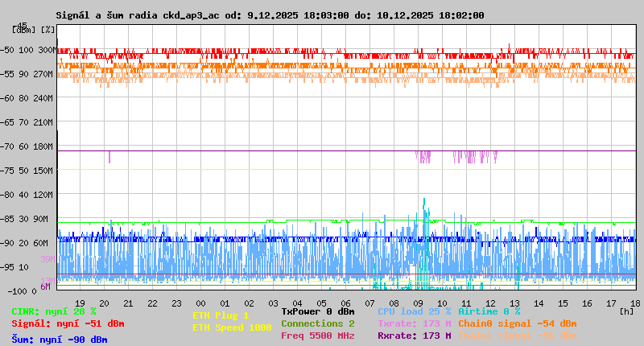The image size is (644, 346).
Task: Click the Connections 2 legend entry
Action: pos(317,323)
